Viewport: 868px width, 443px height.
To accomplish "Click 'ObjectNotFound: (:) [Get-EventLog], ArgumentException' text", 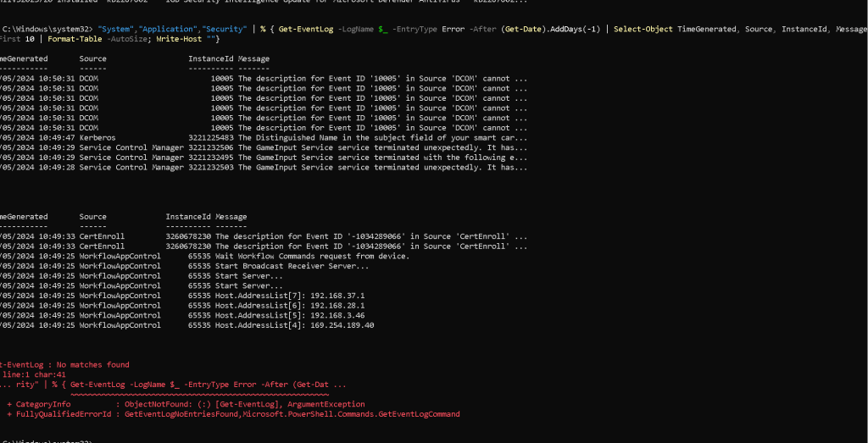I will point(245,404).
